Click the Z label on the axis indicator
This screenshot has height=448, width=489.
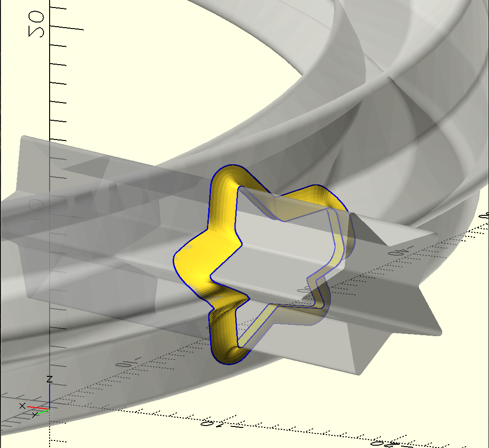point(50,379)
